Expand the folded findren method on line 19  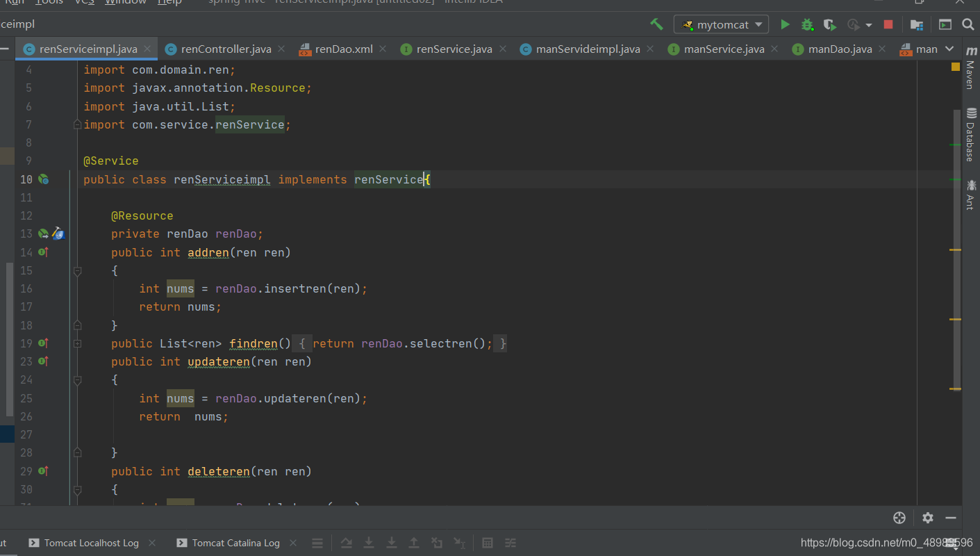77,343
